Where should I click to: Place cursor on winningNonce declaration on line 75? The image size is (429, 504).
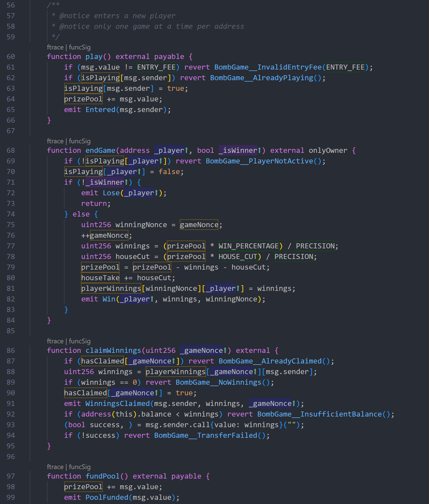(x=141, y=225)
